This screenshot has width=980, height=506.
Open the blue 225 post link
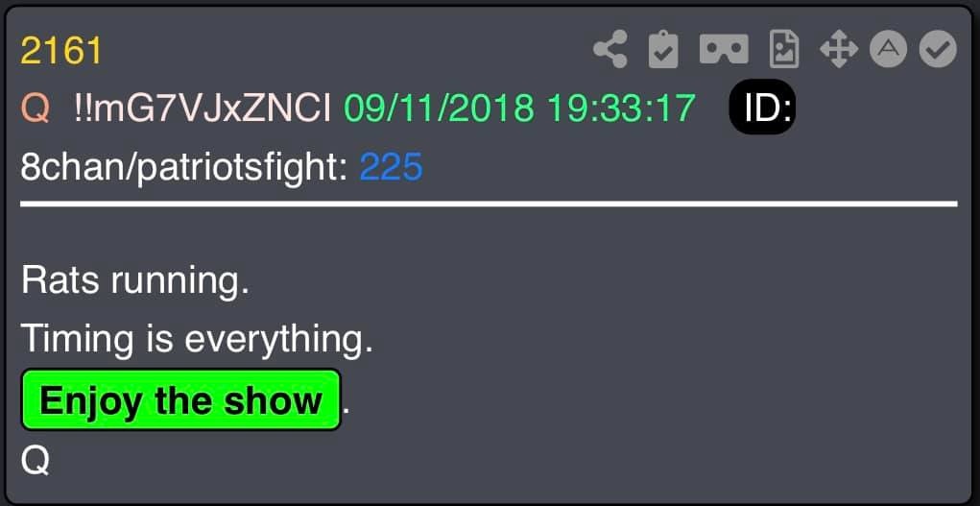[392, 168]
